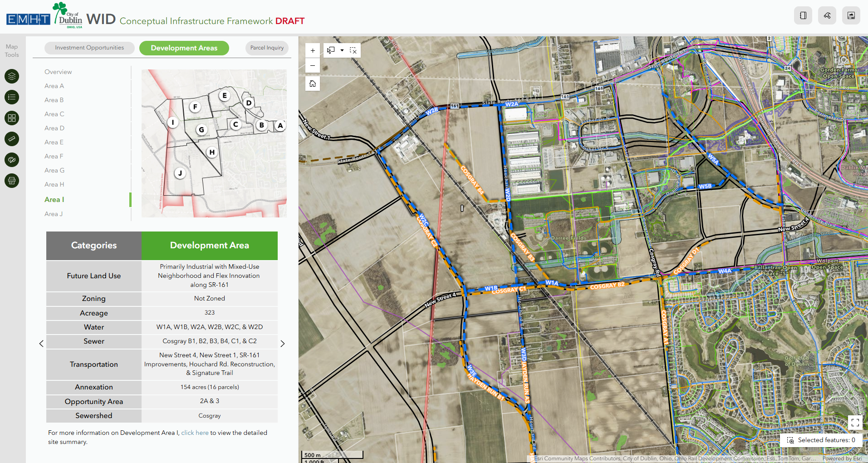Select Area J in the list
868x463 pixels.
coord(54,214)
